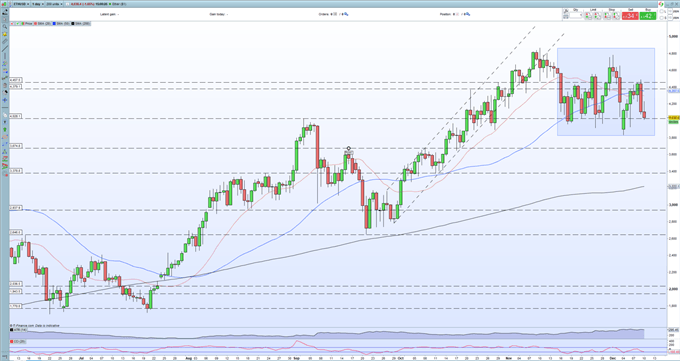Click the Qty input field
680x361 pixels.
[x=576, y=15]
